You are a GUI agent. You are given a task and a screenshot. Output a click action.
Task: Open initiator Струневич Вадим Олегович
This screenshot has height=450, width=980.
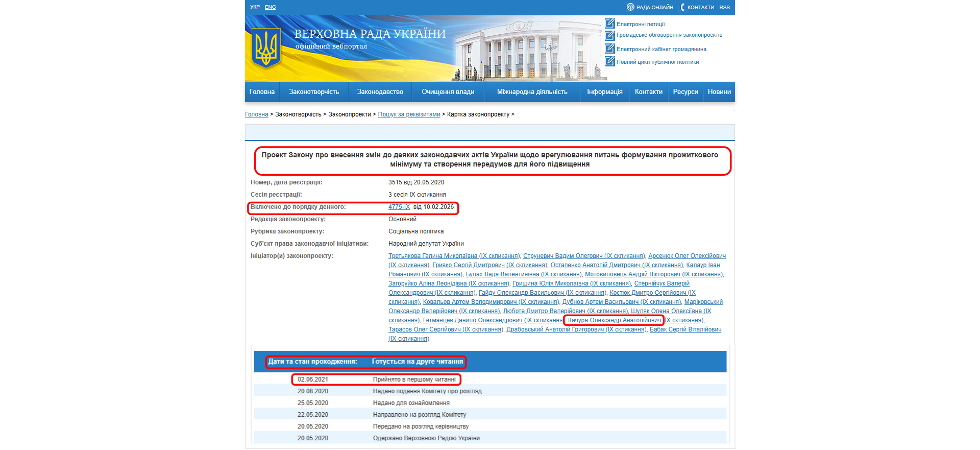coord(584,256)
